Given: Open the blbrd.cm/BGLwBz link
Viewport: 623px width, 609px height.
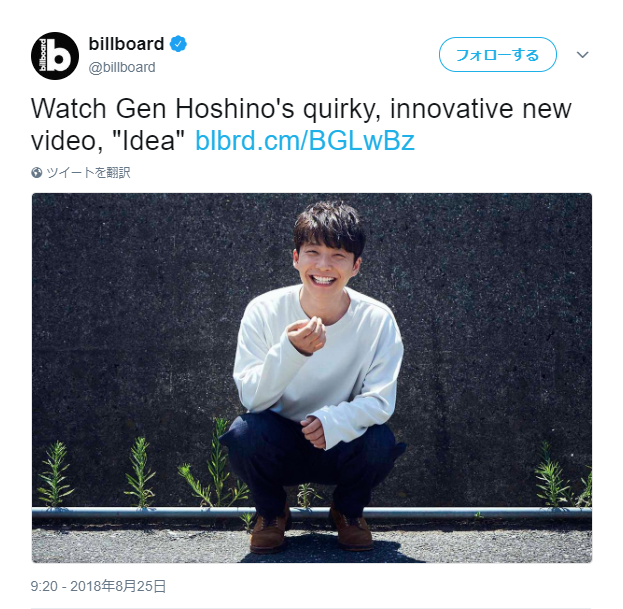Looking at the screenshot, I should click(x=305, y=141).
